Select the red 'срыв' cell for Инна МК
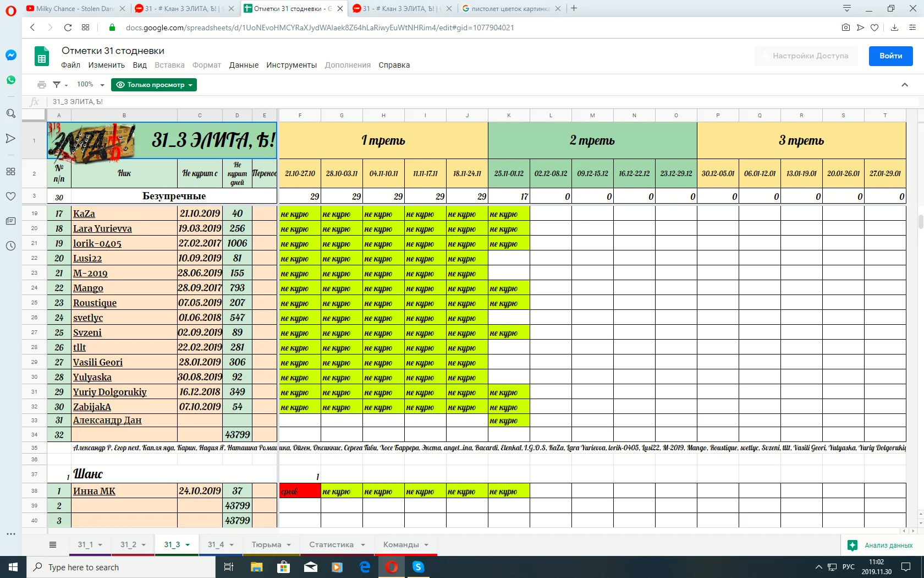Viewport: 924px width, 578px height. tap(299, 490)
